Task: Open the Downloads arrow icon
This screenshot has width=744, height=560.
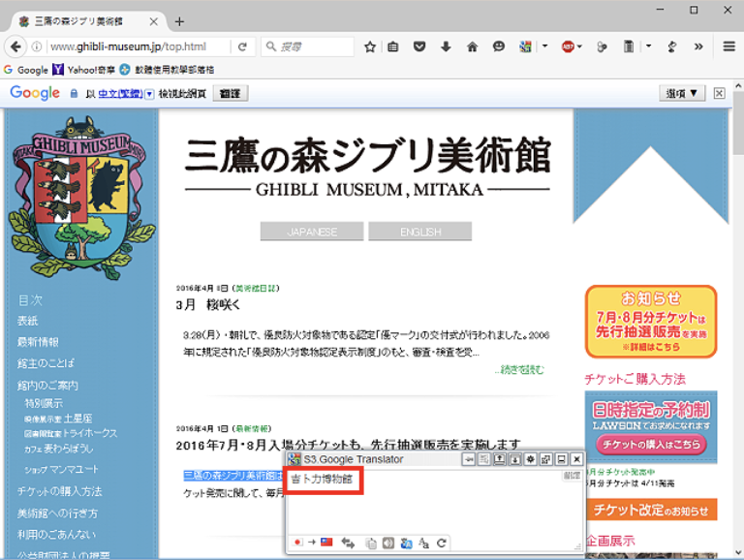Action: [x=446, y=47]
